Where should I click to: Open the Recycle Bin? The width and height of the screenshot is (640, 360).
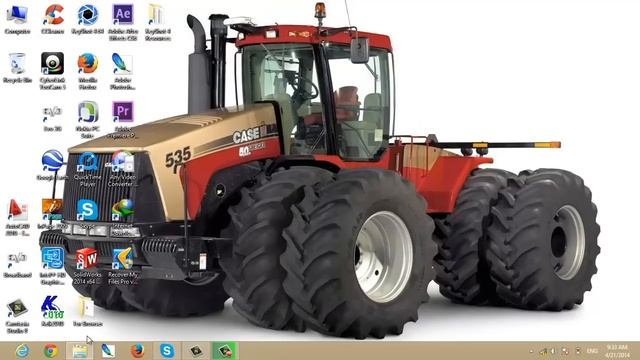(x=17, y=68)
